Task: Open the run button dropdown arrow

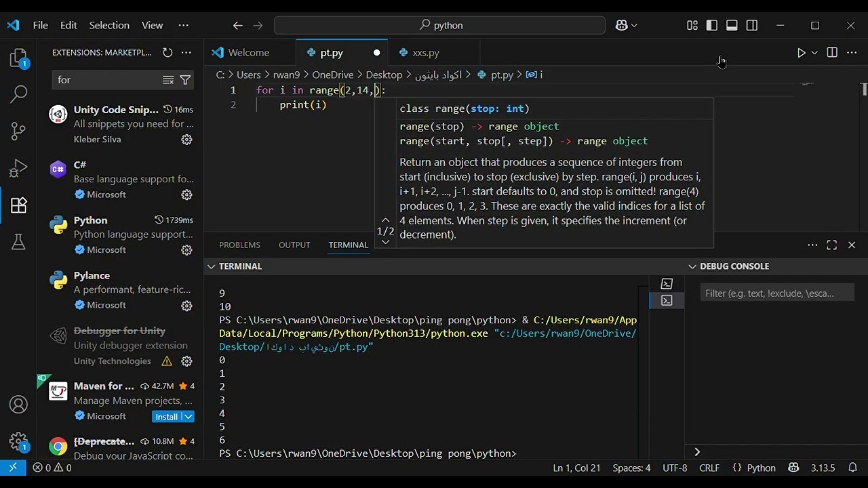Action: tap(814, 53)
